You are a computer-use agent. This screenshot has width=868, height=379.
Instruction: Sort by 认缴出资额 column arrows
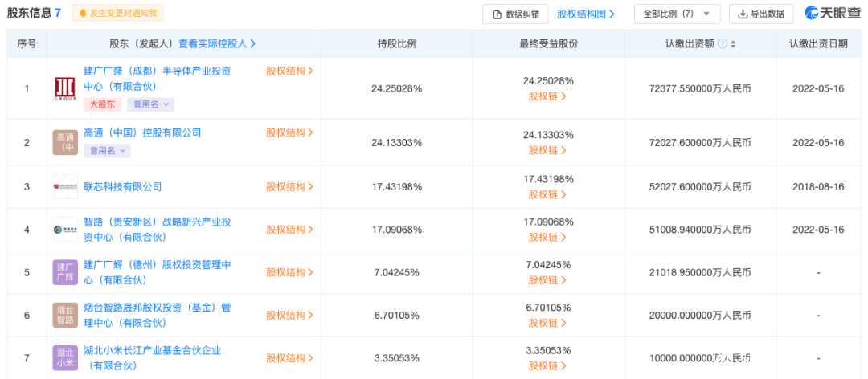click(733, 44)
